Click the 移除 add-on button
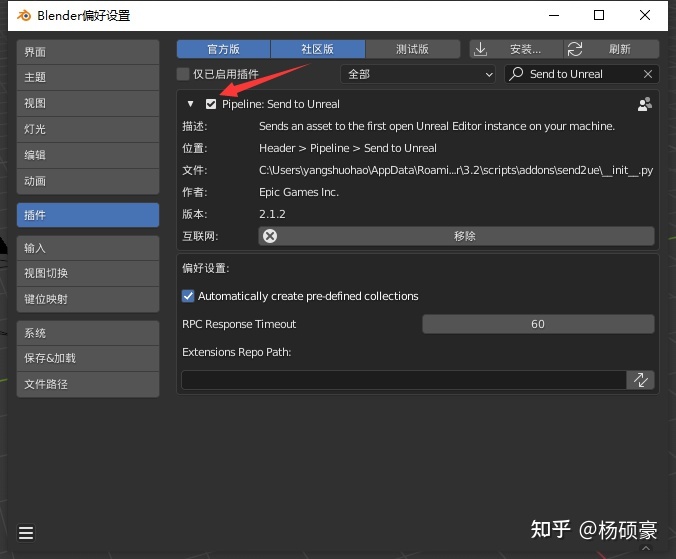This screenshot has width=676, height=559. tap(457, 236)
